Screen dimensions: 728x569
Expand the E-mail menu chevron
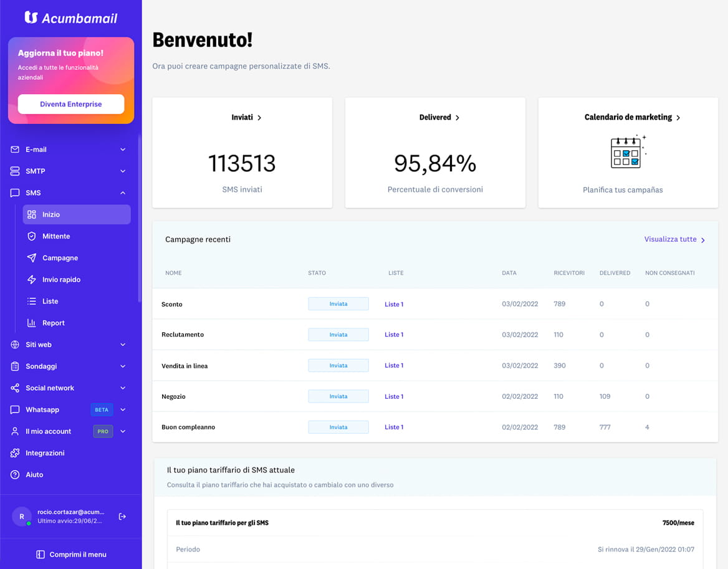coord(123,150)
